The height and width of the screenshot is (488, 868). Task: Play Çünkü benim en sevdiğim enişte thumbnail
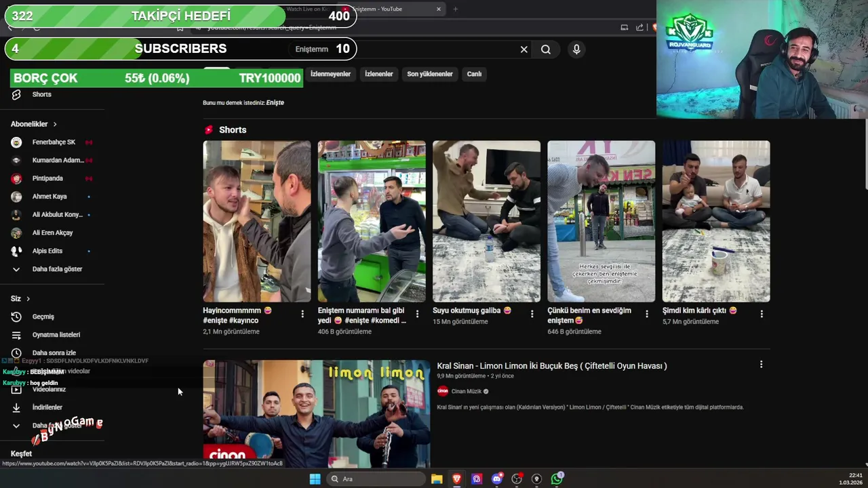(601, 221)
